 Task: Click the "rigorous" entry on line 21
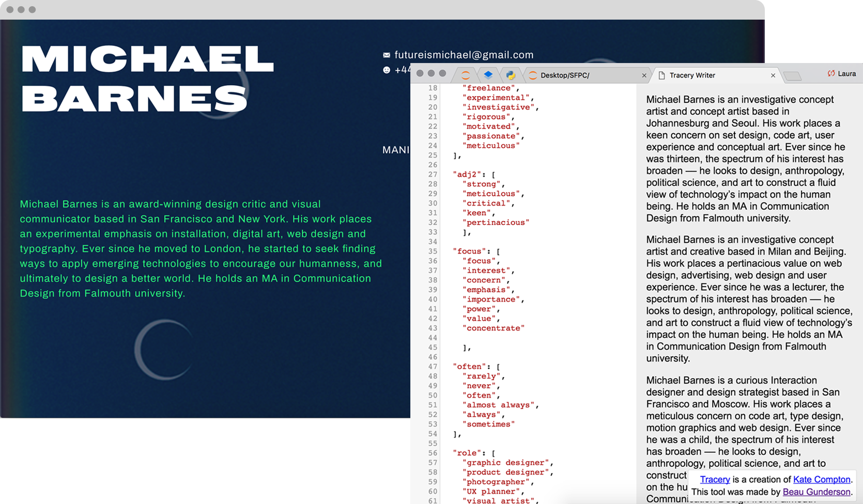(486, 117)
